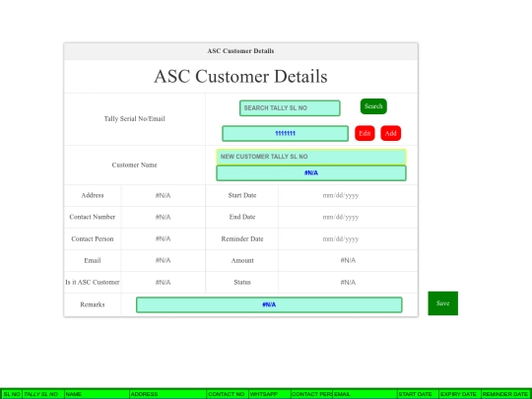This screenshot has width=532, height=399.
Task: Click the red Edit button
Action: click(365, 133)
